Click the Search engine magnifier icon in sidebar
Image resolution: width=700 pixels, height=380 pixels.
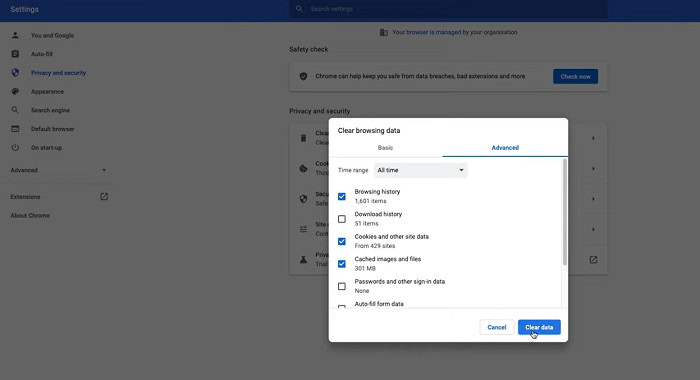(15, 110)
